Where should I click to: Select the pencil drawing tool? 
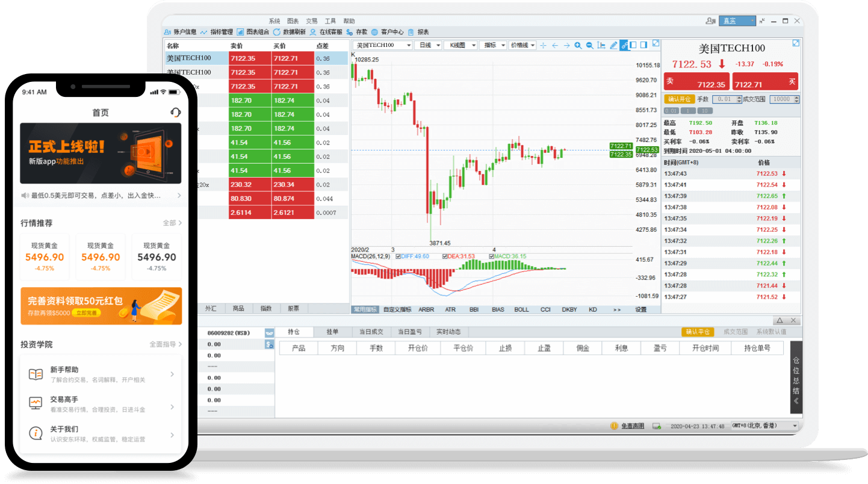[613, 45]
